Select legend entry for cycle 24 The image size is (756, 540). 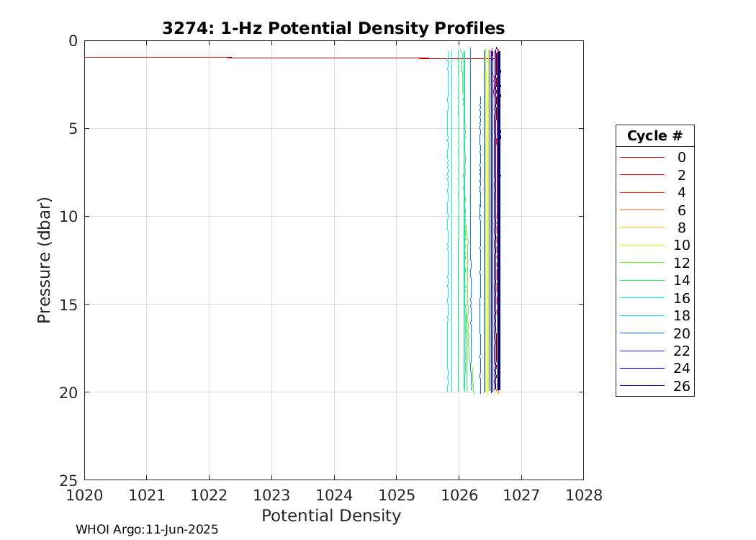click(x=654, y=369)
